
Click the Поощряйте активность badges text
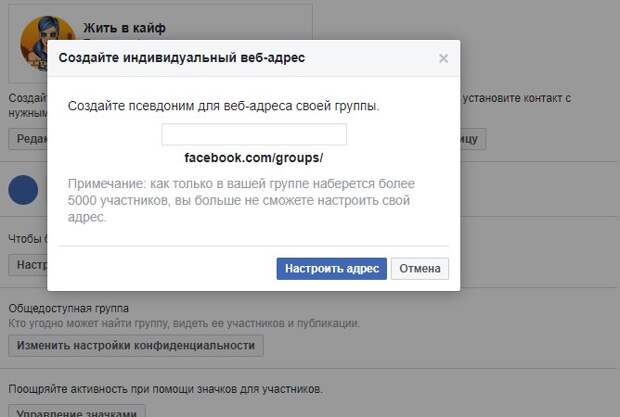point(166,389)
